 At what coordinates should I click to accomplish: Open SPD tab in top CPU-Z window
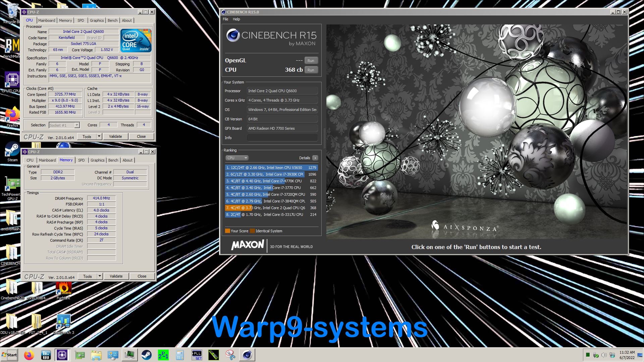click(x=81, y=20)
